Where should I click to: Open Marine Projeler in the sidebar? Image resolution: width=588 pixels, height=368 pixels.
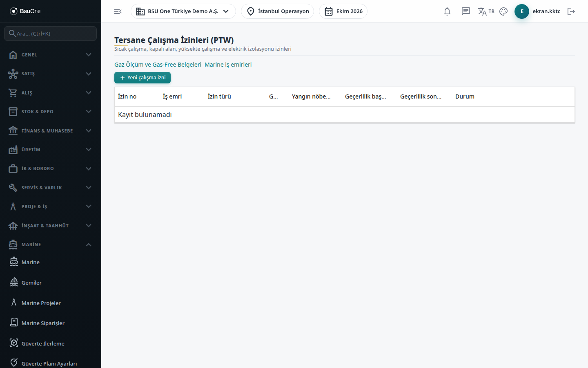[51, 303]
